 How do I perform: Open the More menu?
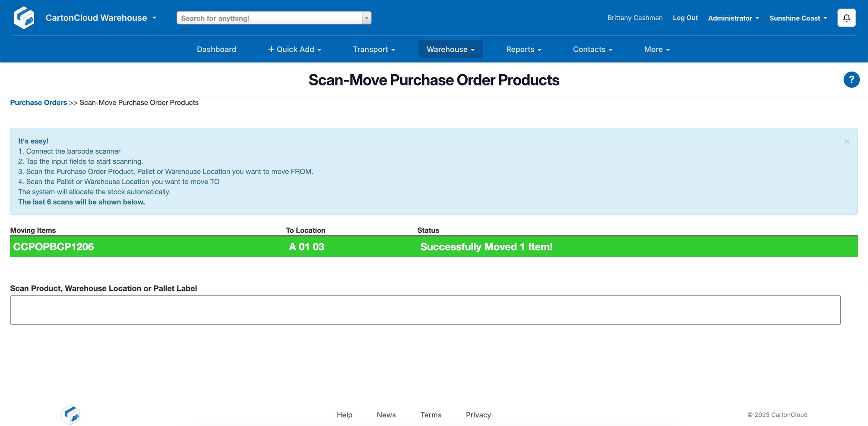[657, 49]
